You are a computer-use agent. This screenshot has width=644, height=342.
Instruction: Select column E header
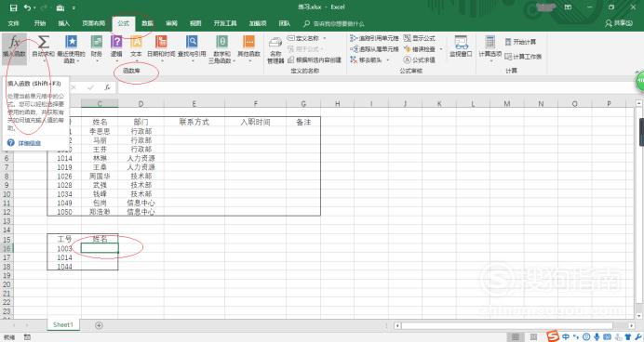[x=195, y=104]
